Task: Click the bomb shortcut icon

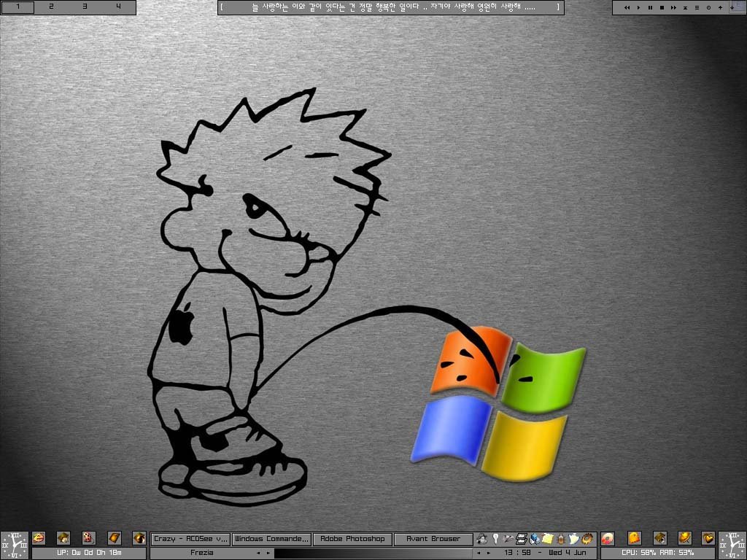Action: pos(139,538)
